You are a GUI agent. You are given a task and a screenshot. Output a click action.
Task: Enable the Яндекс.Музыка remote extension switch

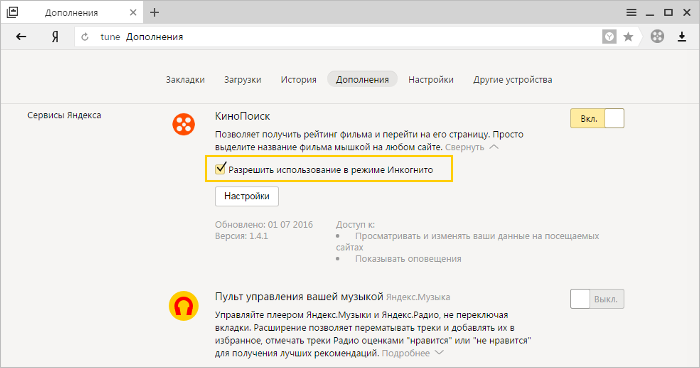pyautogui.click(x=597, y=299)
